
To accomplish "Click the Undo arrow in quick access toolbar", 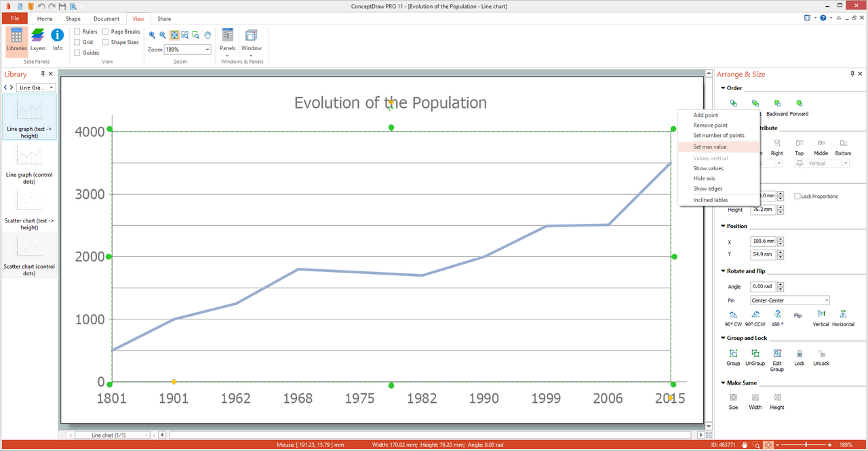I will point(41,6).
